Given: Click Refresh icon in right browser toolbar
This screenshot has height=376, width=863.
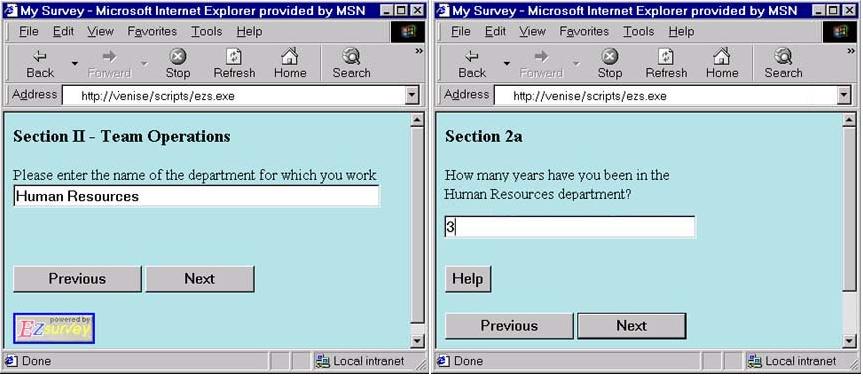Looking at the screenshot, I should (666, 56).
